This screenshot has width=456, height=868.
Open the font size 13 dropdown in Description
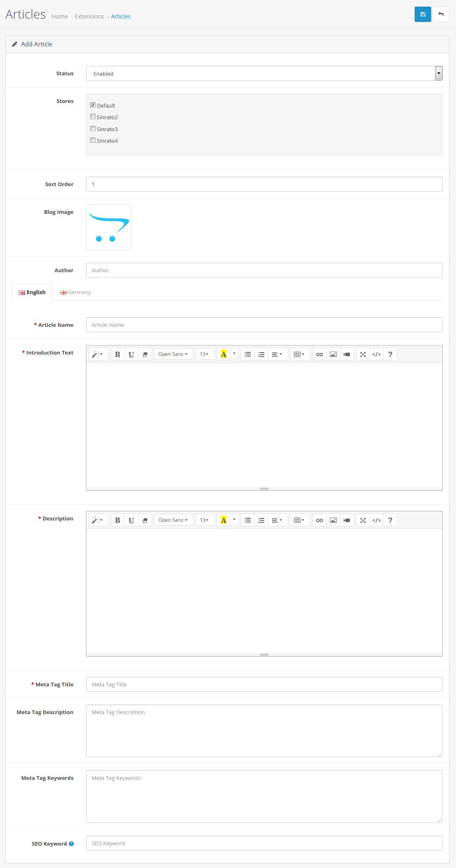(205, 520)
